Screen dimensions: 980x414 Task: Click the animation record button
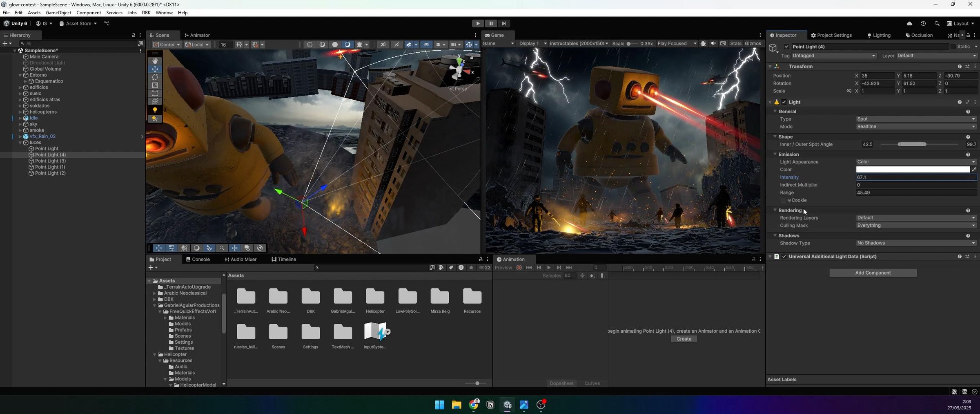click(519, 268)
